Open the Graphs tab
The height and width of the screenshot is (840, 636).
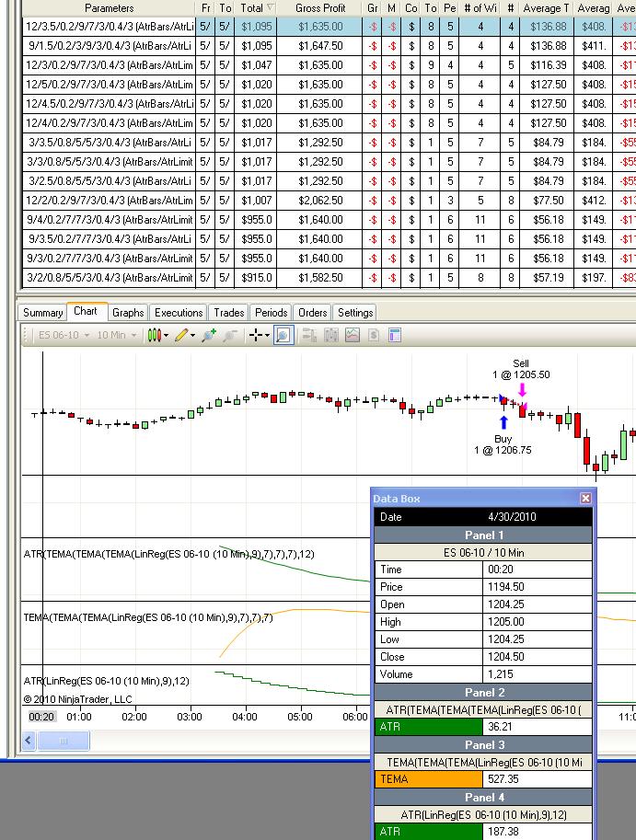click(128, 313)
